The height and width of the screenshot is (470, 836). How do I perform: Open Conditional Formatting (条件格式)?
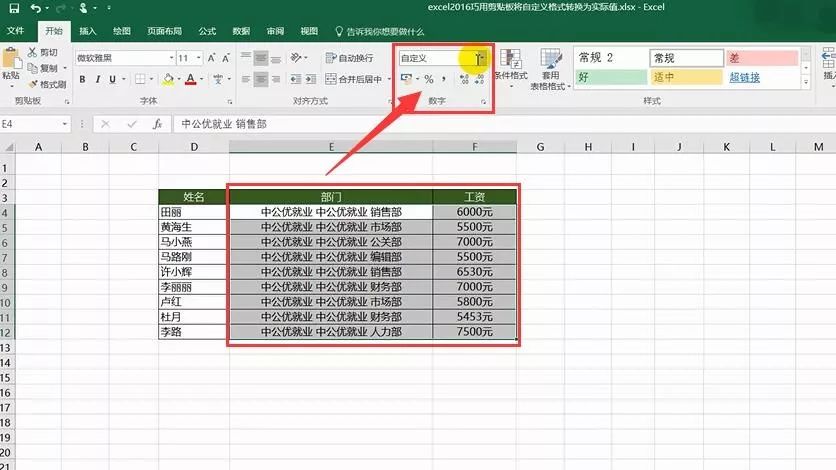tap(510, 67)
